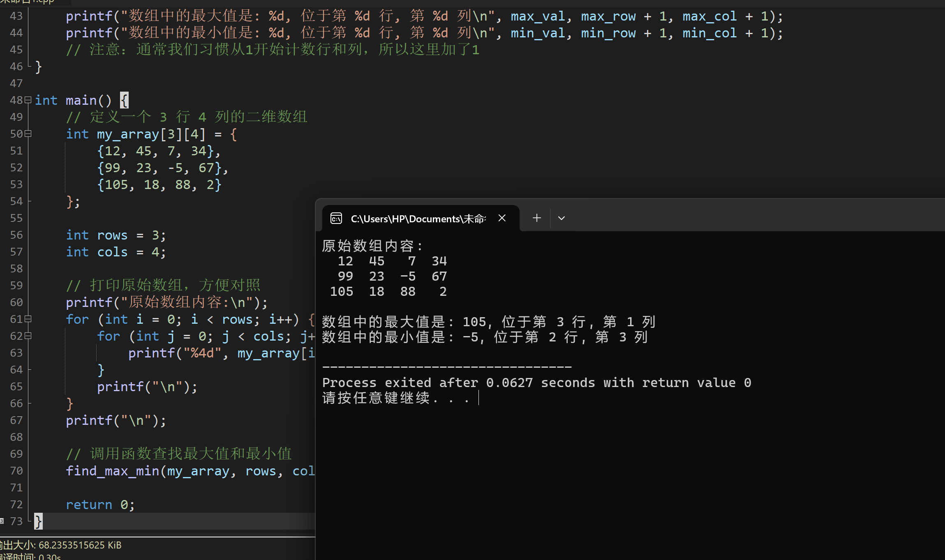This screenshot has height=560, width=945.
Task: Close the C:\Users\HP\Documents terminal tab
Action: (x=502, y=218)
